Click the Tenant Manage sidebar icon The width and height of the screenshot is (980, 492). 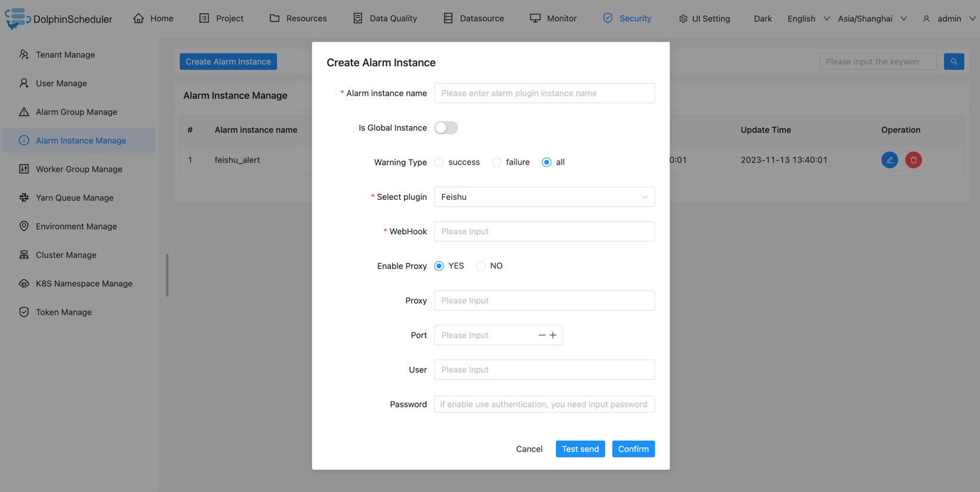(x=24, y=55)
